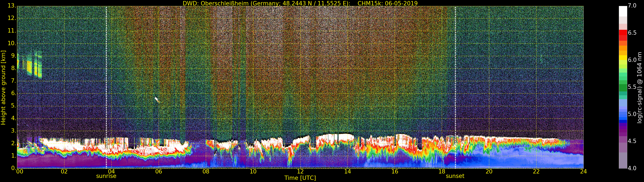Click the height axis tick label '13.'

[x=12, y=6]
